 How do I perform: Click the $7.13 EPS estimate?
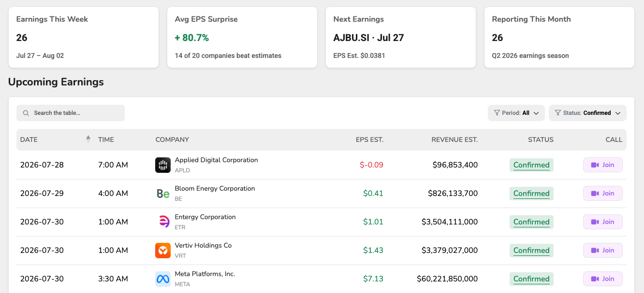pyautogui.click(x=373, y=279)
